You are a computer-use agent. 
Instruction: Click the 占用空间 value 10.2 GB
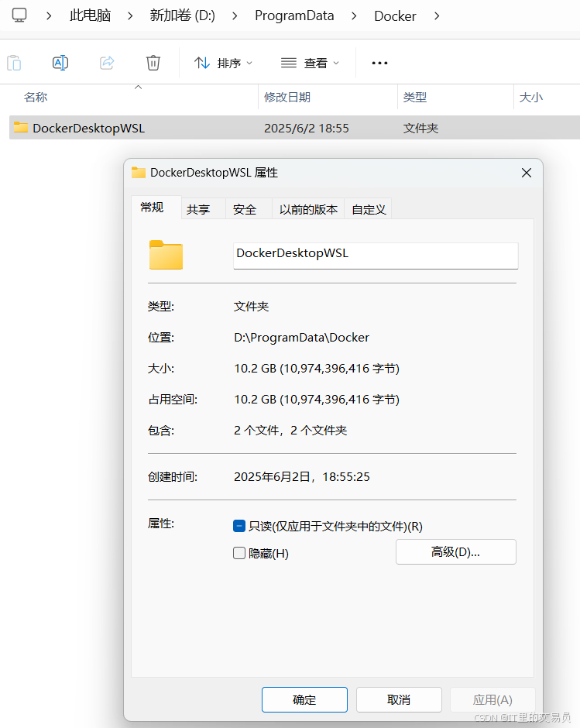(x=317, y=400)
